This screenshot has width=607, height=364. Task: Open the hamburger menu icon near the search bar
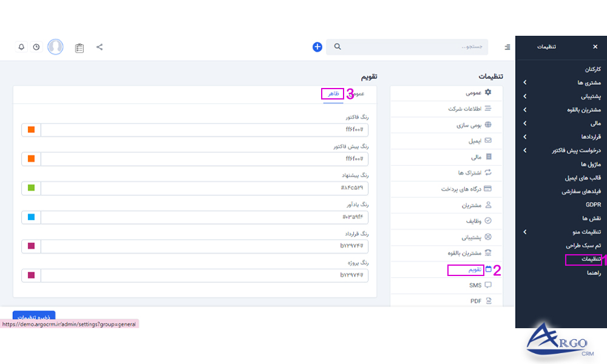point(509,47)
